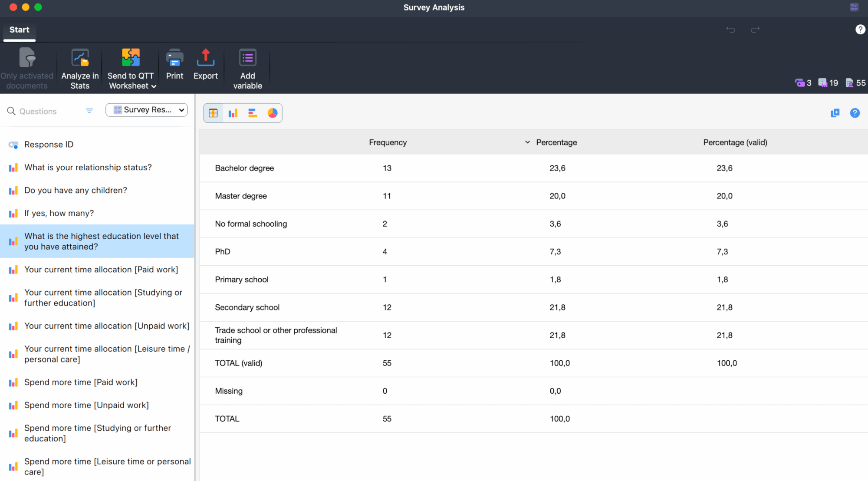Display results as vertical bar chart
Screen dimensions: 868x481
233,113
